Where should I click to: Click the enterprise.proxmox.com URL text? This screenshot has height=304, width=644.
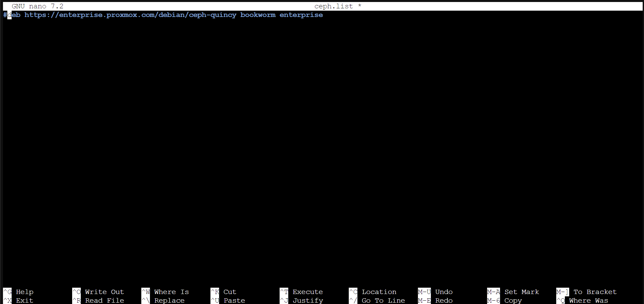(x=130, y=15)
